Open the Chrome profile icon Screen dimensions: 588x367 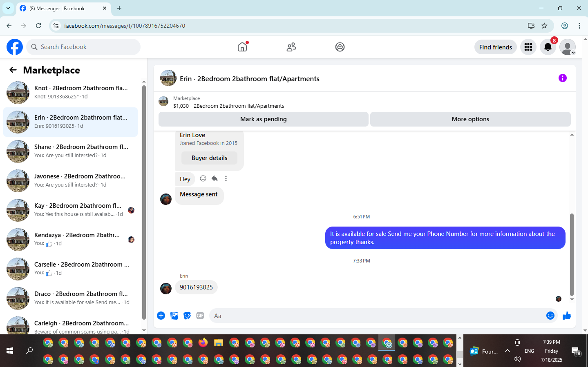565,26
